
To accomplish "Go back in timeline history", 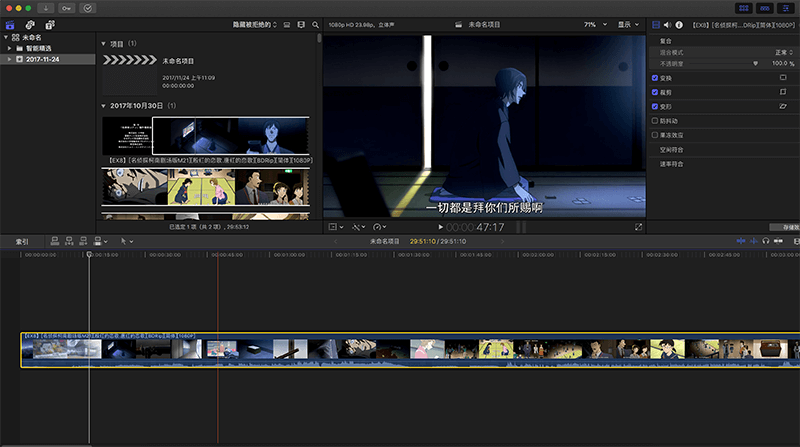I will [335, 241].
